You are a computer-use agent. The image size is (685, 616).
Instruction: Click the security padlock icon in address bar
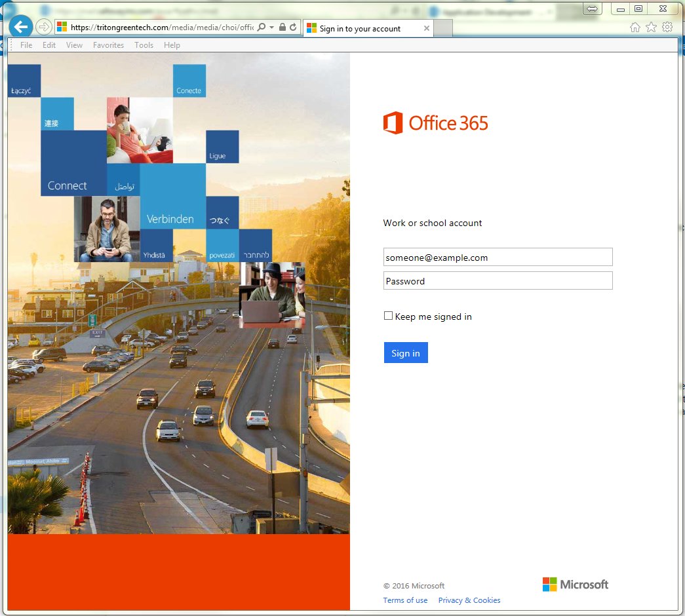[x=283, y=27]
